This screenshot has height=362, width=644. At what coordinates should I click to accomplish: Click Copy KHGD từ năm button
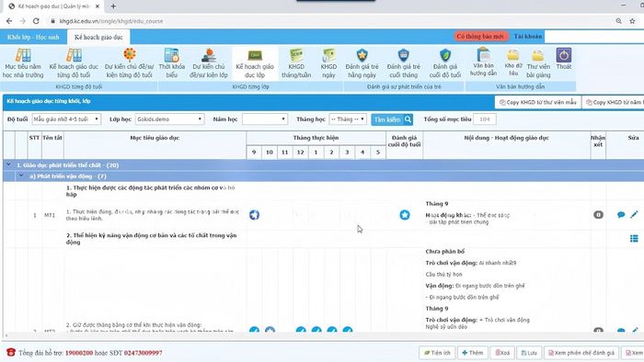coord(615,102)
